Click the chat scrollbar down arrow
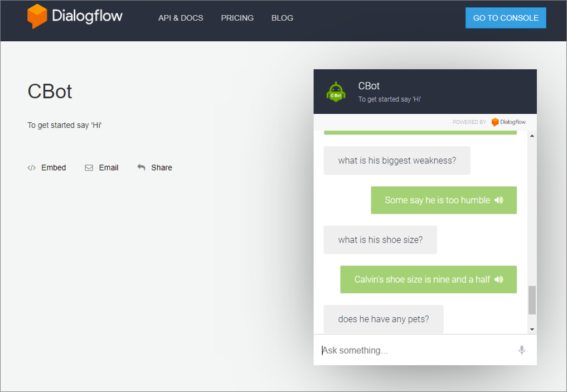Viewport: 567px width, 392px height. click(x=532, y=329)
